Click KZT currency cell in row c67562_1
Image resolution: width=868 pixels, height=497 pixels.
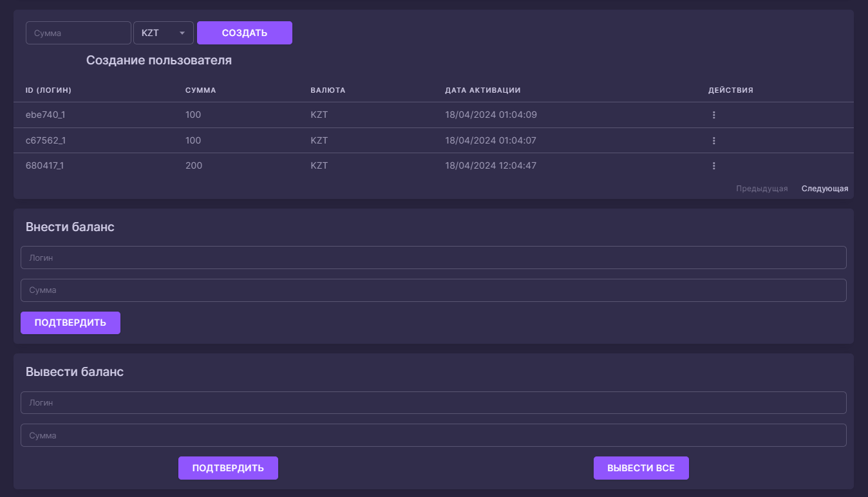pos(319,140)
